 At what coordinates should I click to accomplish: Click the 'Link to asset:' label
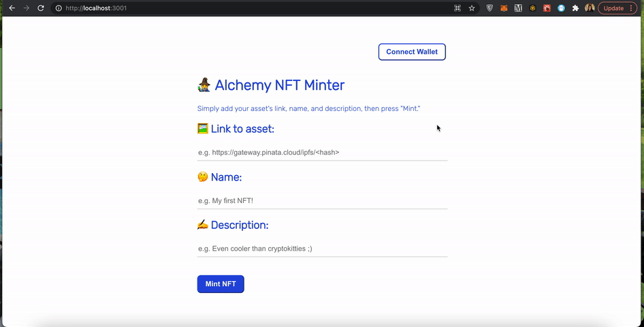pos(242,129)
